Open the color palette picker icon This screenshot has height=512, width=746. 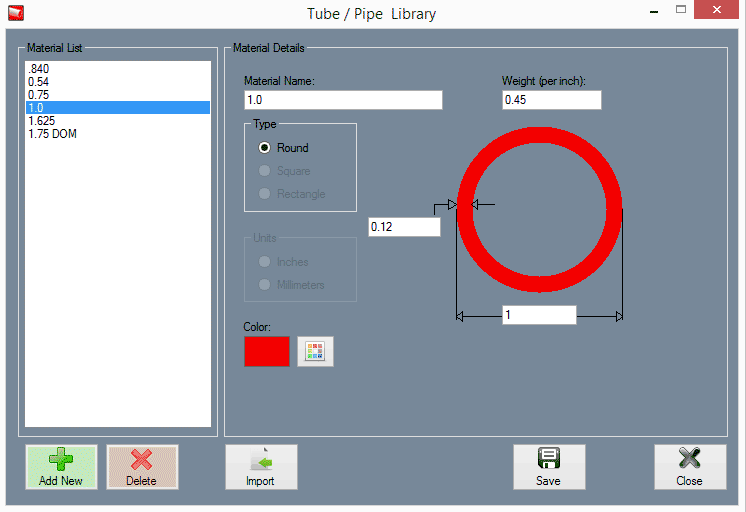(315, 351)
